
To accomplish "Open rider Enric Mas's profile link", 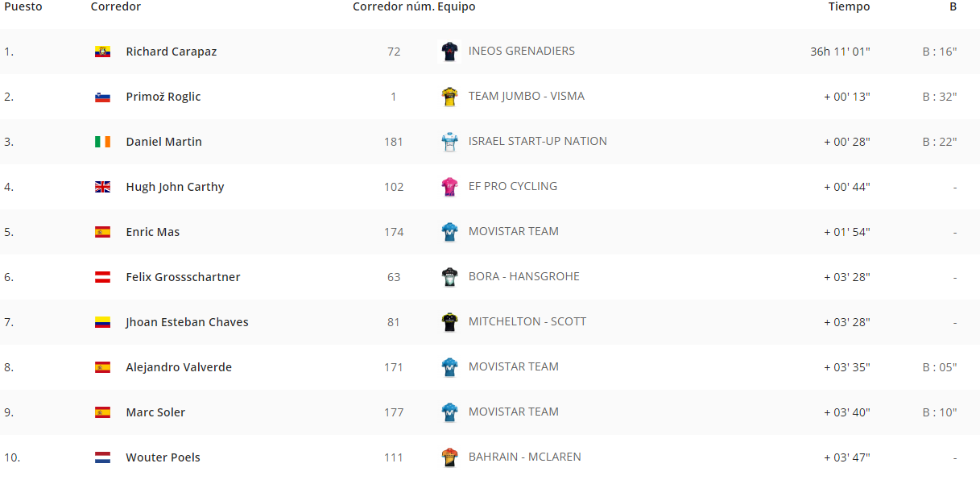I will pos(153,232).
